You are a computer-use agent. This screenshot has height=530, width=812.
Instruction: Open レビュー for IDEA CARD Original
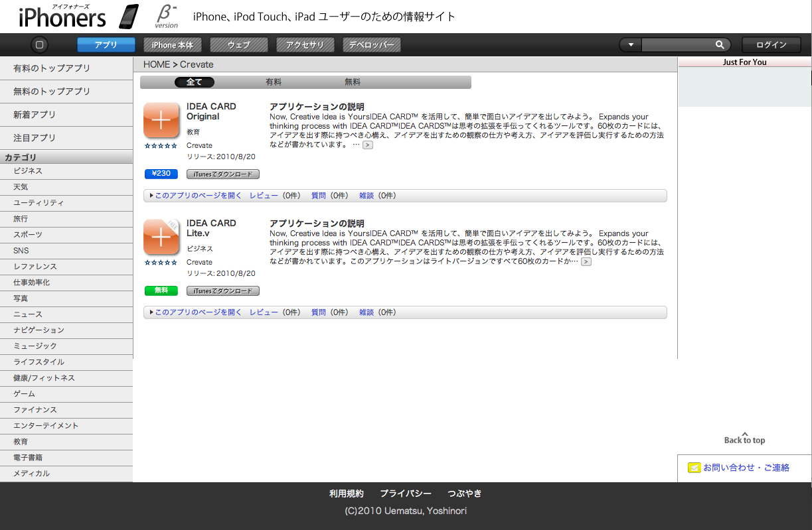[264, 196]
